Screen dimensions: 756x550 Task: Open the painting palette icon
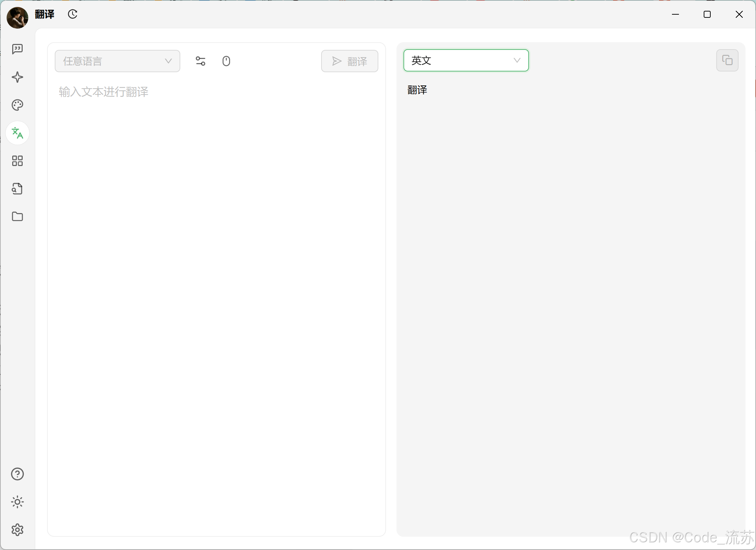click(x=17, y=105)
